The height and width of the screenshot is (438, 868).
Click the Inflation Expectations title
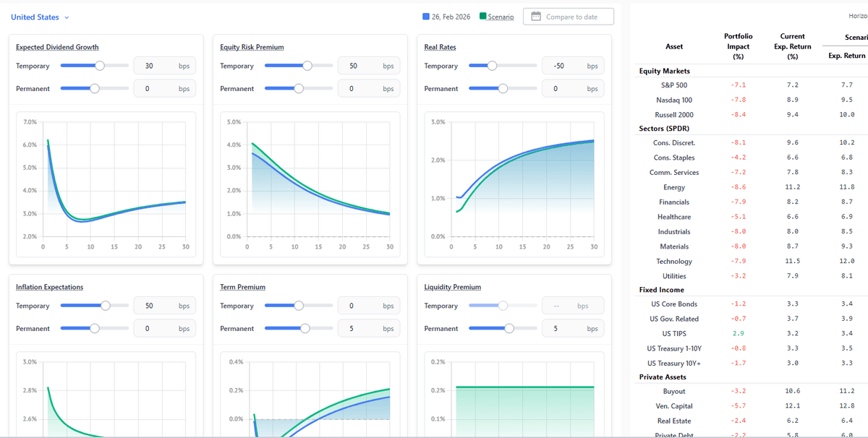click(49, 288)
